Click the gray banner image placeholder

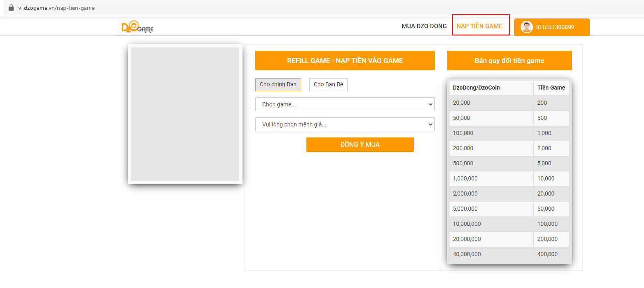pyautogui.click(x=185, y=114)
